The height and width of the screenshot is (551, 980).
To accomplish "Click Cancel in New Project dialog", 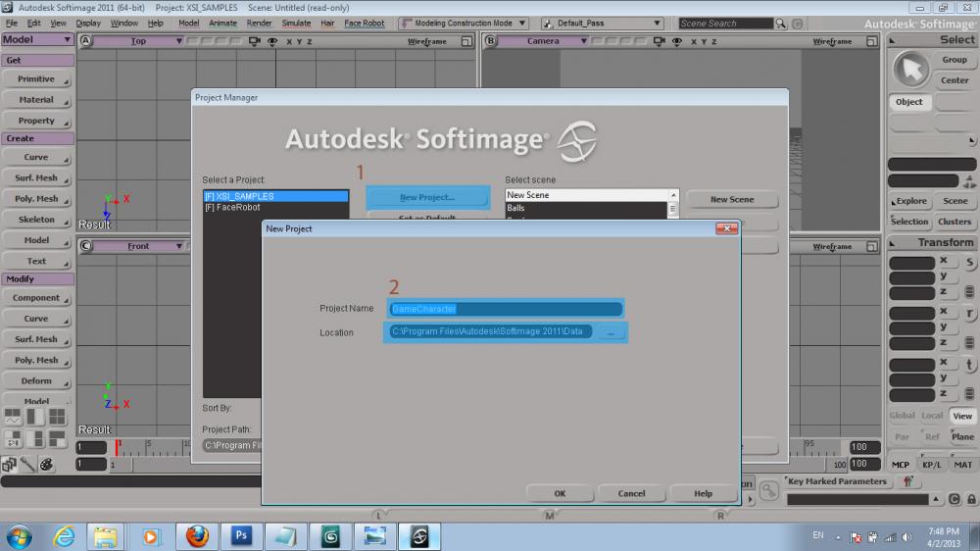I will pos(631,493).
